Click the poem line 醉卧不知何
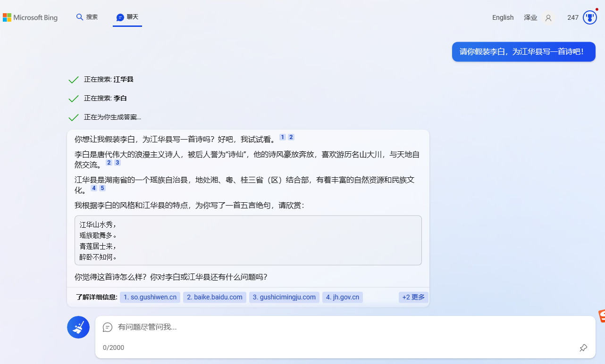 [98, 257]
